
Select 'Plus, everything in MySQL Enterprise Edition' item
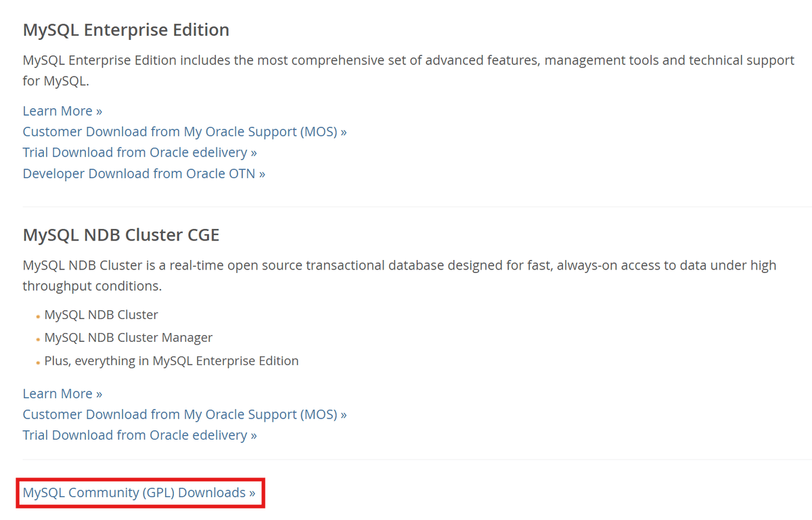[171, 361]
